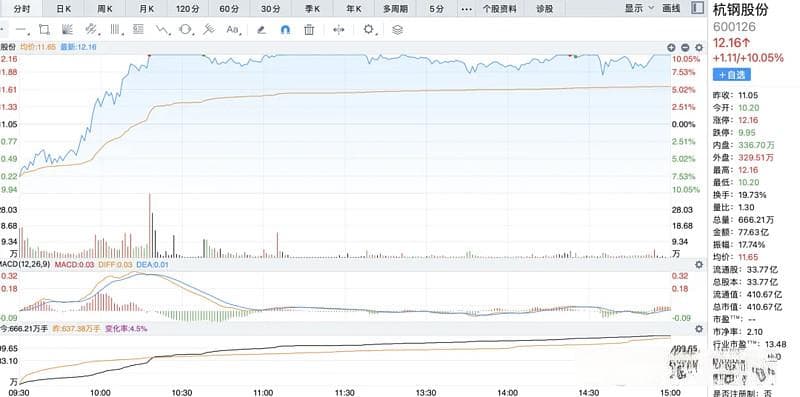The image size is (800, 397).
Task: Click the 内盘 336.70万 row
Action: coord(743,145)
